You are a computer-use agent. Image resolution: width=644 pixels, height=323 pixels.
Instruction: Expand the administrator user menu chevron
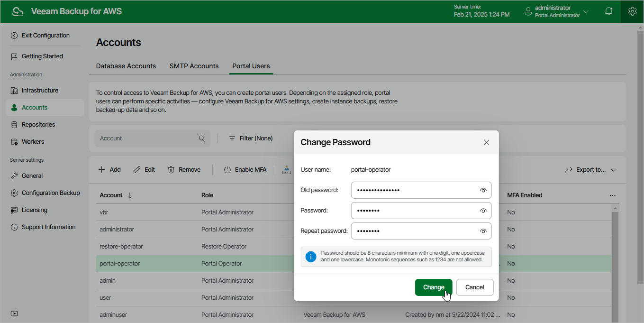(586, 12)
